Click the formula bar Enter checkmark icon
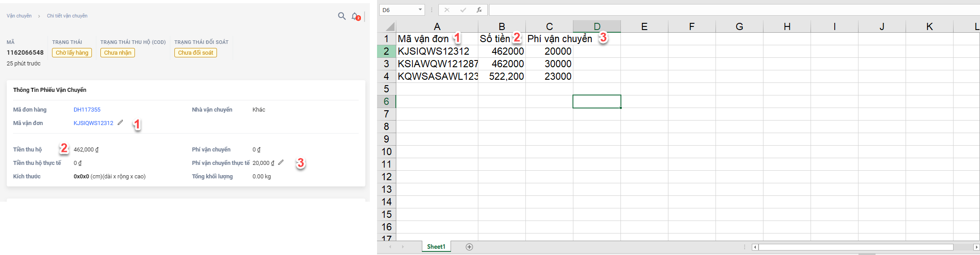Image resolution: width=980 pixels, height=255 pixels. (463, 10)
